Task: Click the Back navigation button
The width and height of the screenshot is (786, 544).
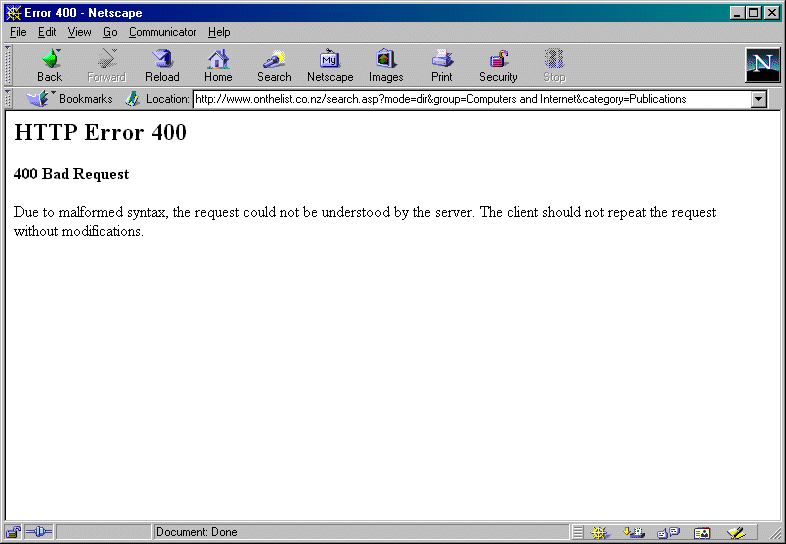Action: point(49,65)
